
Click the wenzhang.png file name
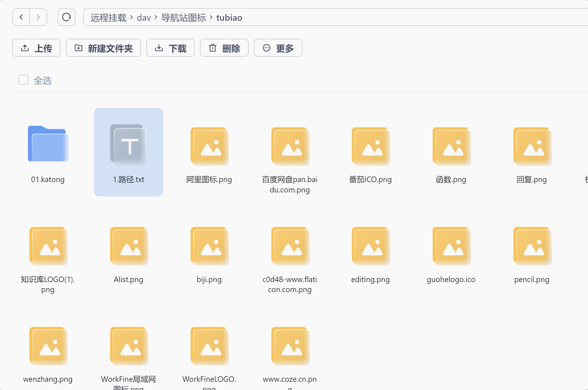point(48,379)
